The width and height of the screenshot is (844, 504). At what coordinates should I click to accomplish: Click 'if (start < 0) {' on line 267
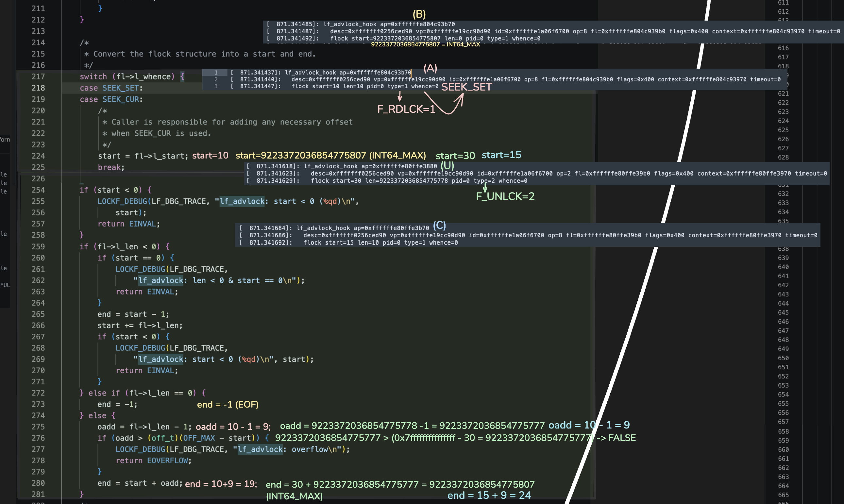[134, 337]
